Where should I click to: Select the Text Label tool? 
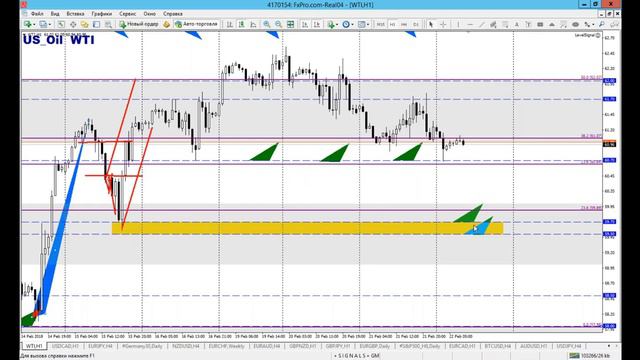pyautogui.click(x=528, y=24)
